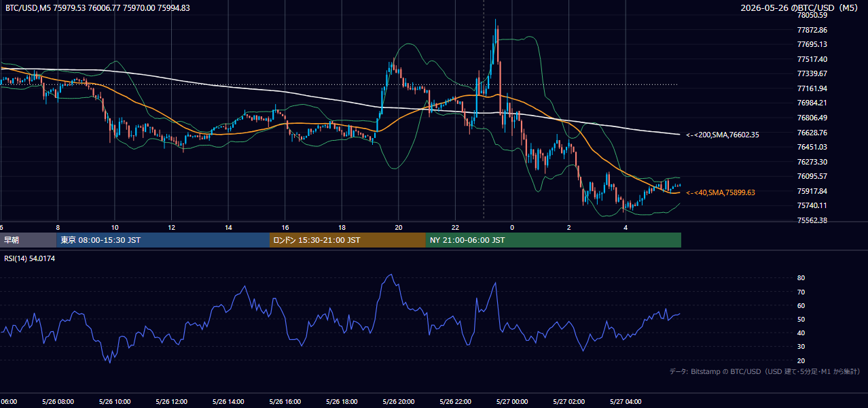The width and height of the screenshot is (868, 408).
Task: Click price axis value 75917.84
Action: click(x=812, y=191)
